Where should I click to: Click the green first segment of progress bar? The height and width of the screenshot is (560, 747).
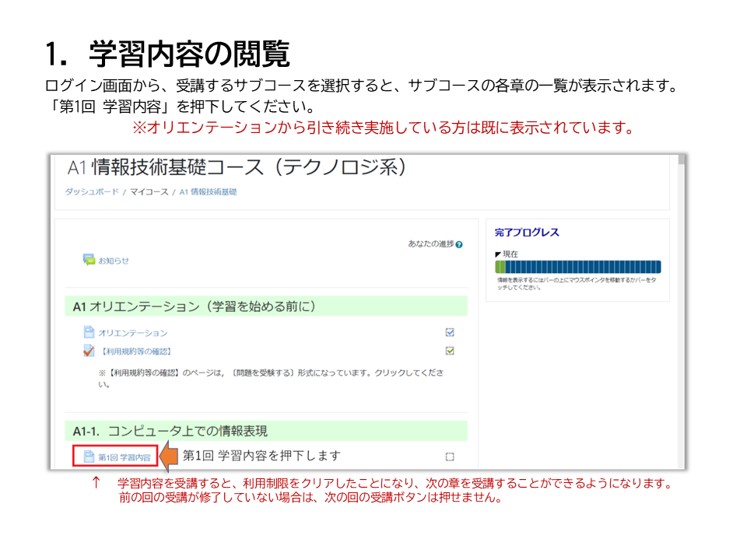(x=500, y=267)
